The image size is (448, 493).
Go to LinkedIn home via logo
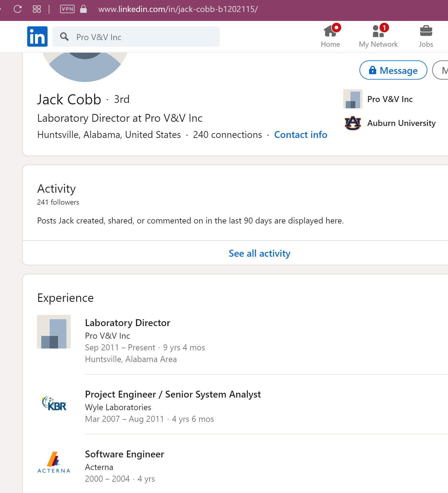[37, 36]
